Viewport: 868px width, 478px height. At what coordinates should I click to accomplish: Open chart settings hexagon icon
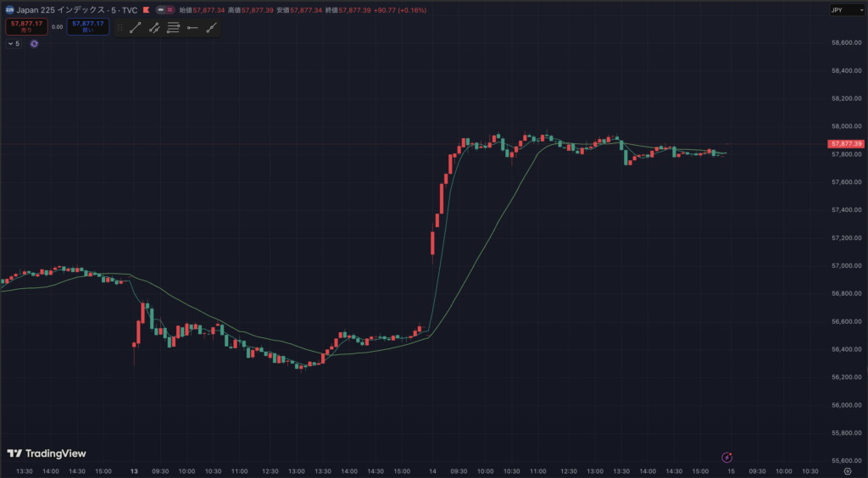click(x=847, y=471)
